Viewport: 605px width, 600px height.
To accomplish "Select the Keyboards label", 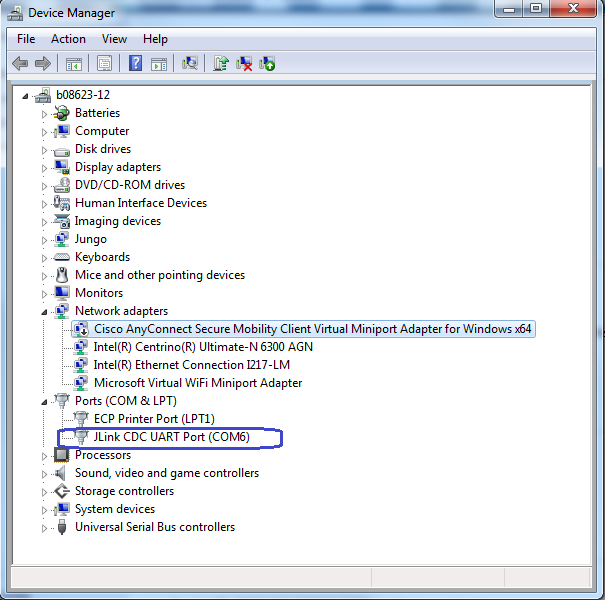I will 103,257.
